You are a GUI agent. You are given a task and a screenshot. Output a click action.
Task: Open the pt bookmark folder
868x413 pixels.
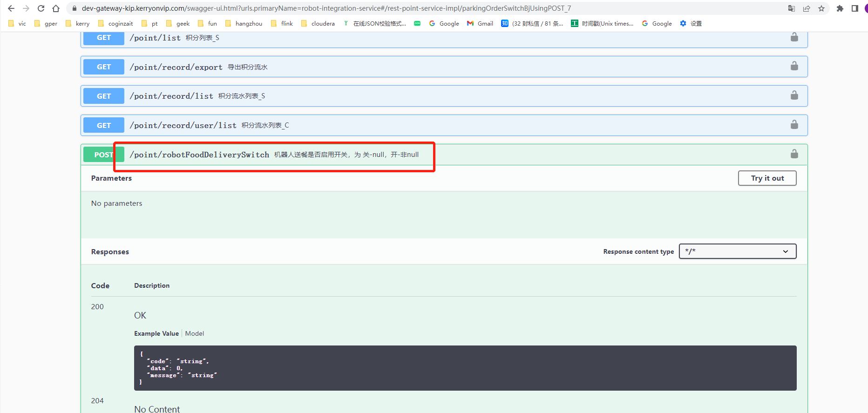click(x=149, y=23)
